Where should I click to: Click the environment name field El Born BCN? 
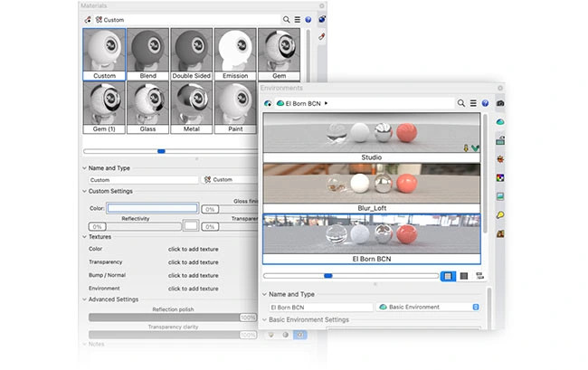(321, 308)
